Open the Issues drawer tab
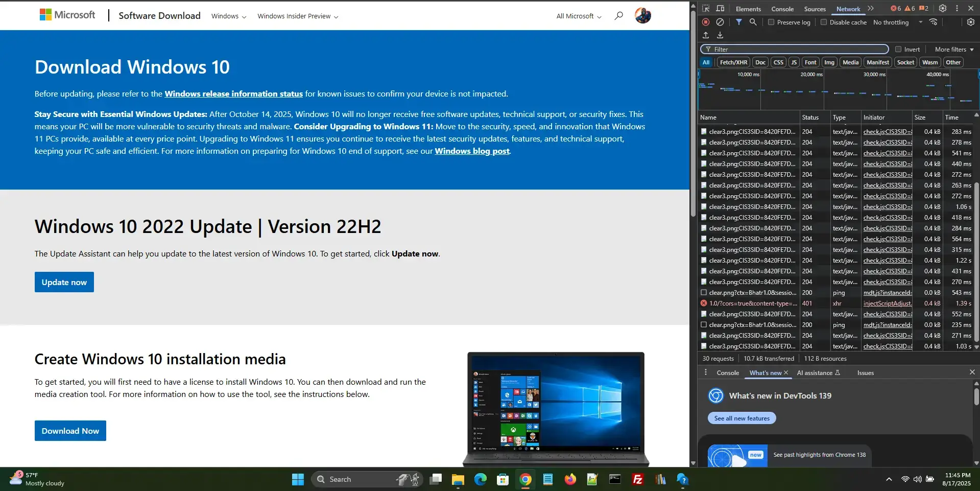The image size is (980, 491). pos(865,372)
